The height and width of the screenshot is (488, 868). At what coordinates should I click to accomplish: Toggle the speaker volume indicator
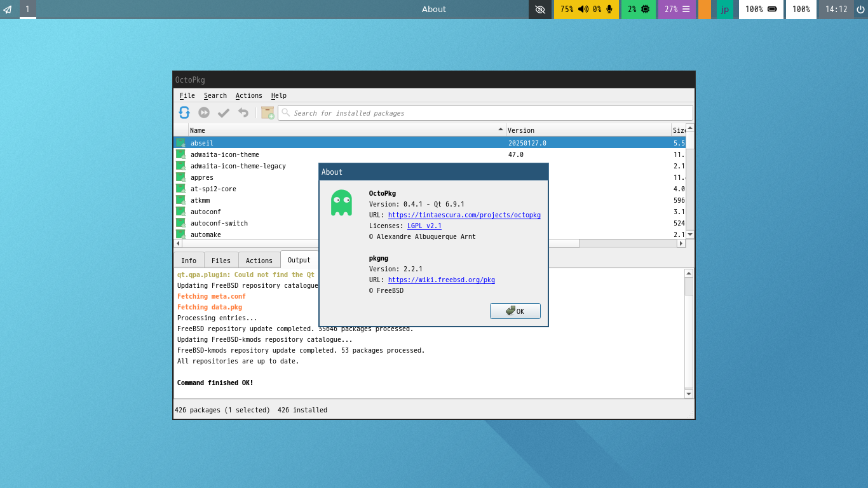pyautogui.click(x=583, y=10)
